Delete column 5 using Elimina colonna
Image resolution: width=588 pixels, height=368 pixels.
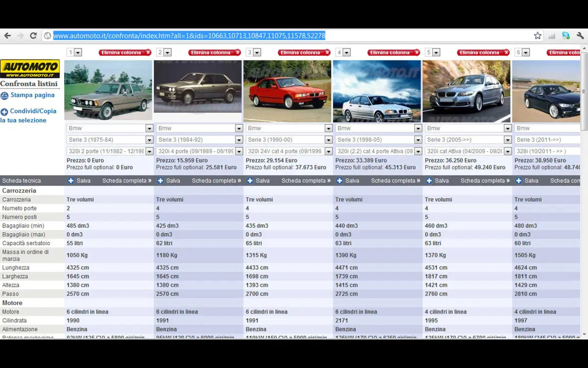[484, 53]
